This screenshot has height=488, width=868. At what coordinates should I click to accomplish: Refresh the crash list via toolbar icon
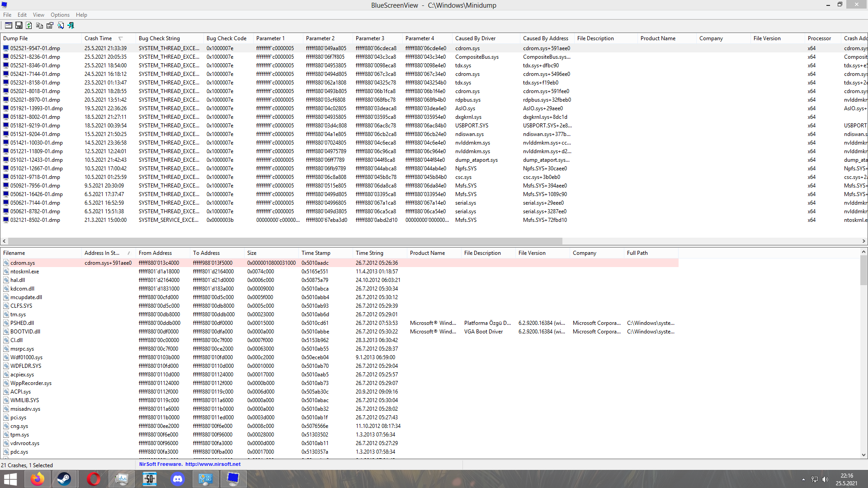pos(29,25)
